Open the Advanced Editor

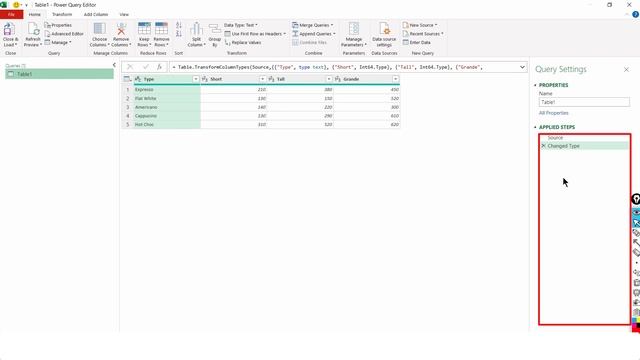[x=64, y=34]
